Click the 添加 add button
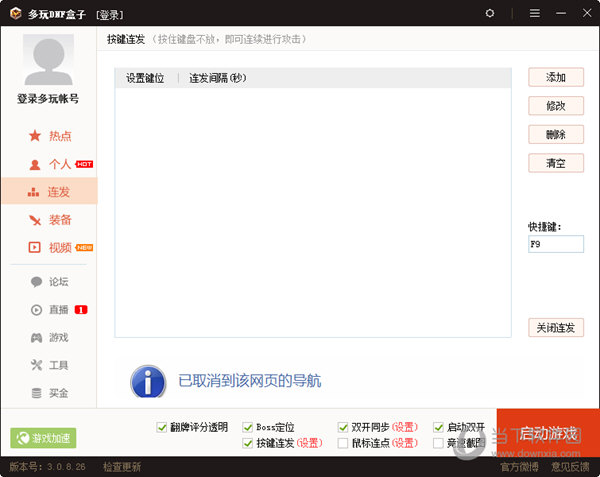The width and height of the screenshot is (600, 477). (x=555, y=78)
